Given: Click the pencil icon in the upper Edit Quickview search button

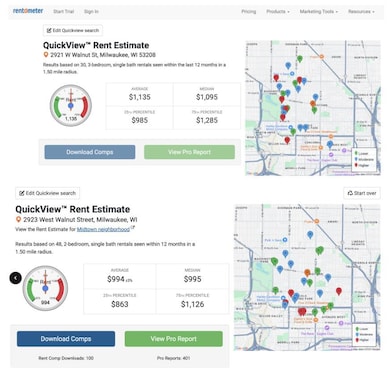Looking at the screenshot, I should pyautogui.click(x=49, y=30).
